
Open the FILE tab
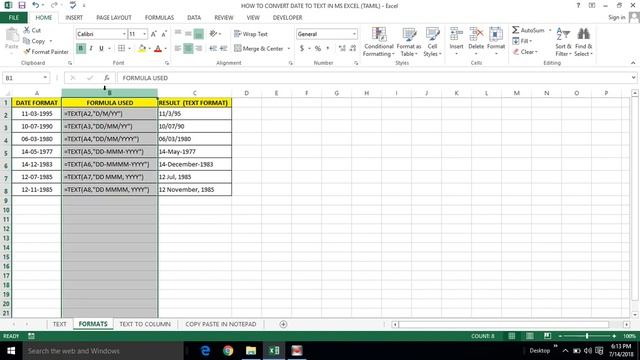[x=13, y=18]
